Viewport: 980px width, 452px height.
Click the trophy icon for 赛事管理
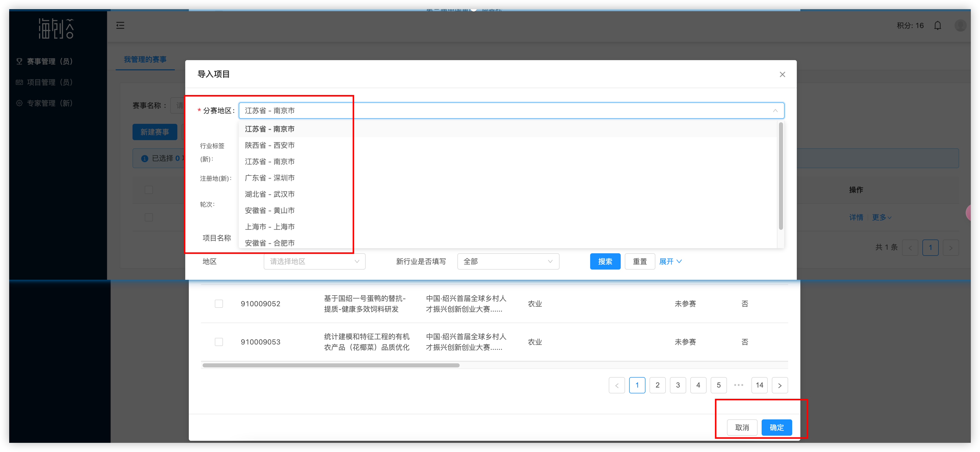tap(19, 61)
